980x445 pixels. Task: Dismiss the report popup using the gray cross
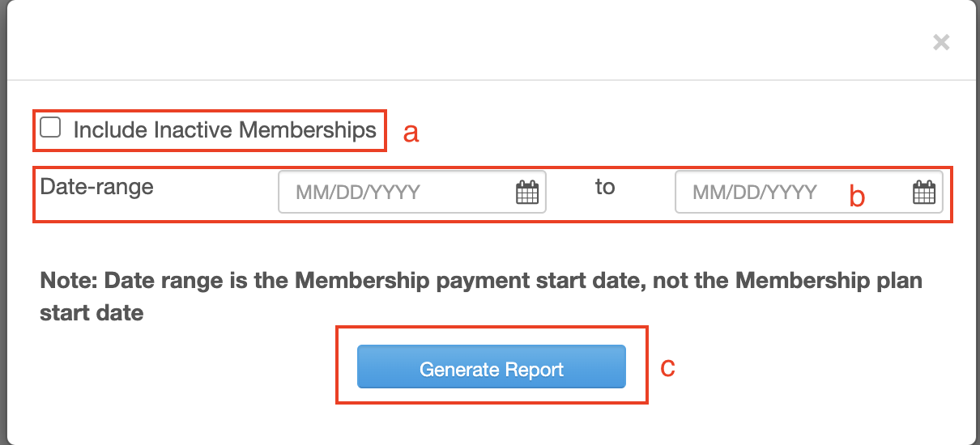[x=941, y=42]
